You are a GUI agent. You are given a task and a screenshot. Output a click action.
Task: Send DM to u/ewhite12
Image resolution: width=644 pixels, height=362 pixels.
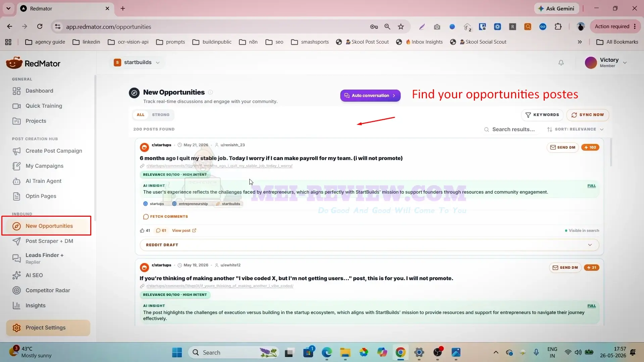tap(565, 267)
